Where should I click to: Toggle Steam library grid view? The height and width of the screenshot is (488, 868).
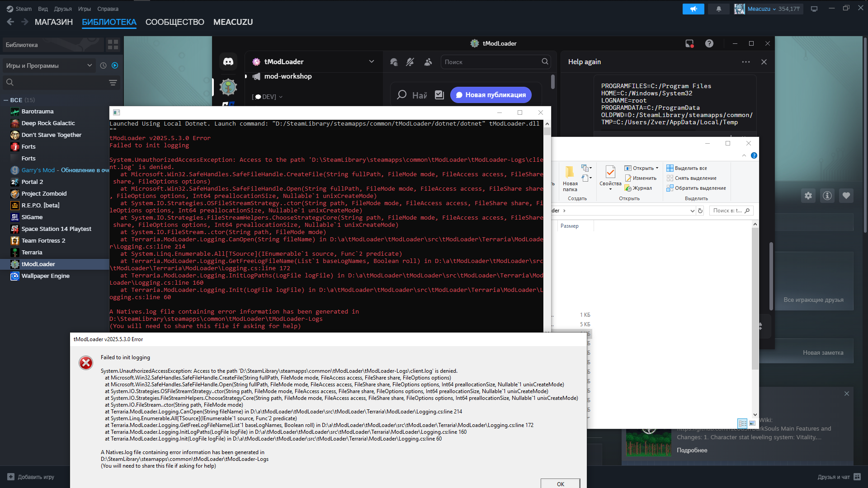click(113, 45)
